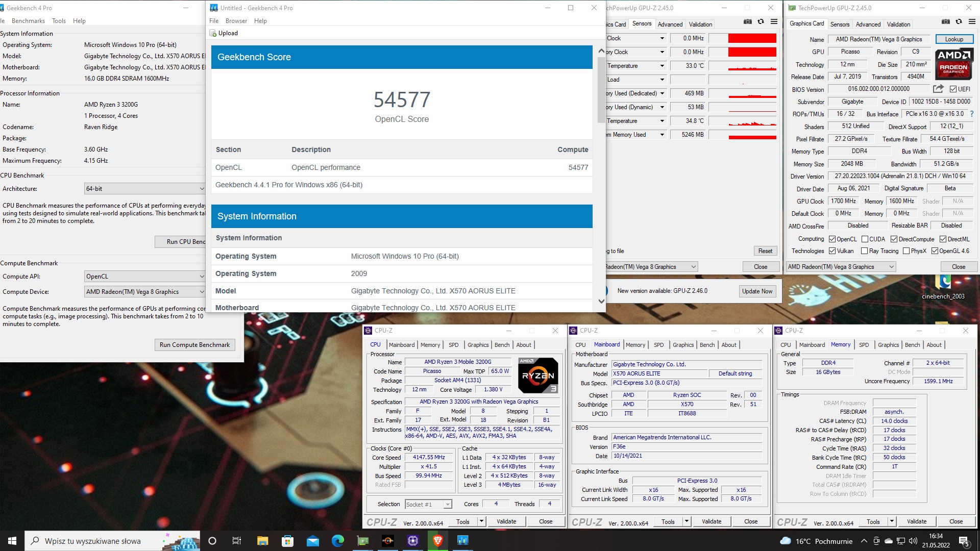Toggle the OpenGL 4.6 checkbox in GPU-Z
The width and height of the screenshot is (980, 551).
(x=935, y=251)
